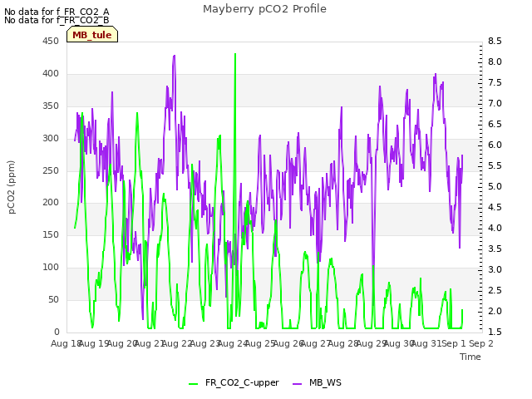Screen dimensions: 532x399
Task: Click the 7.0 right axis value
Action: coord(495,103)
